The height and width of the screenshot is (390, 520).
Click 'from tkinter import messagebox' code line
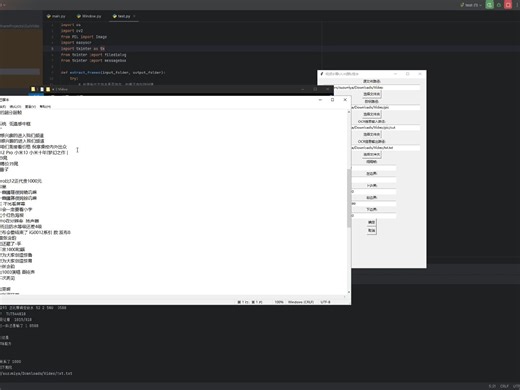[93, 61]
